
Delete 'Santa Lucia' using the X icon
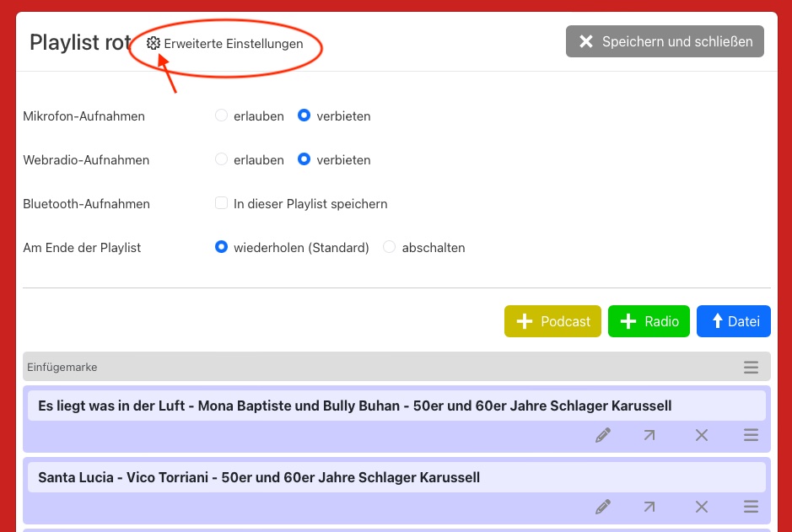[x=701, y=507]
